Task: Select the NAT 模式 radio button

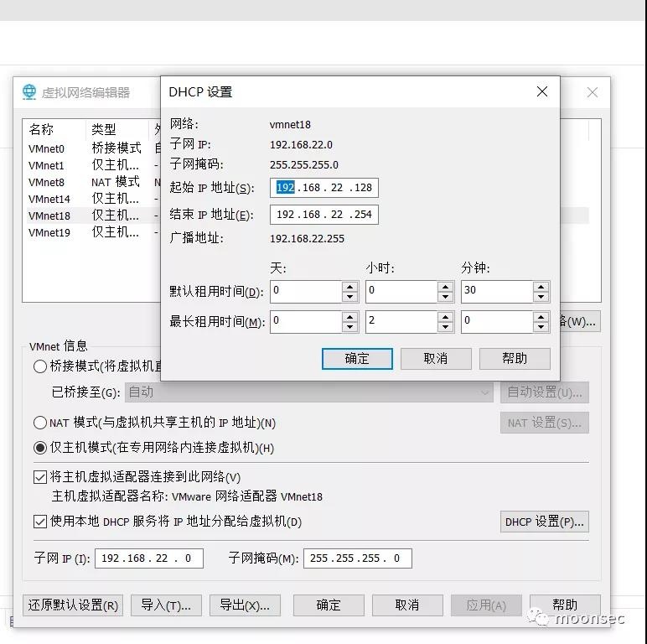Action: pos(40,423)
